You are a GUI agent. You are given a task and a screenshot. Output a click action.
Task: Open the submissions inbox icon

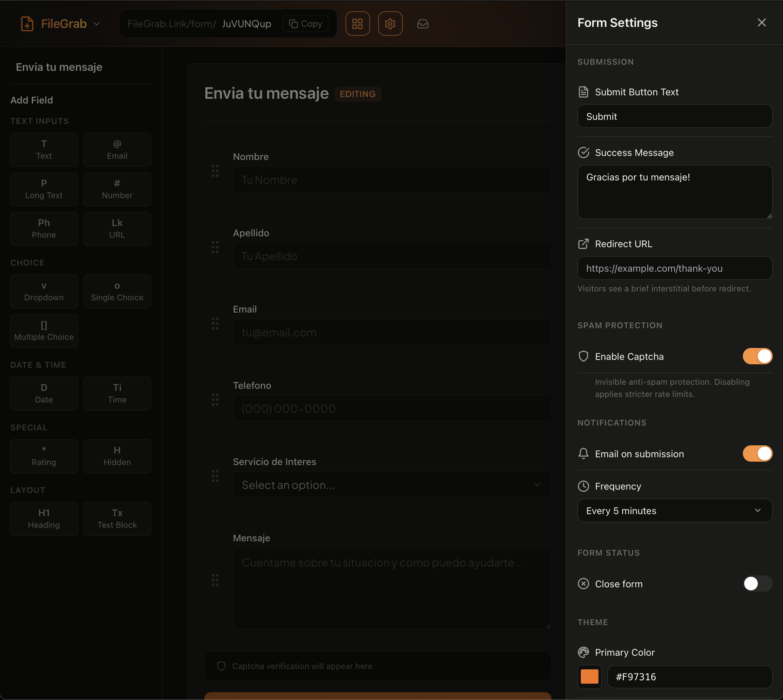point(423,23)
